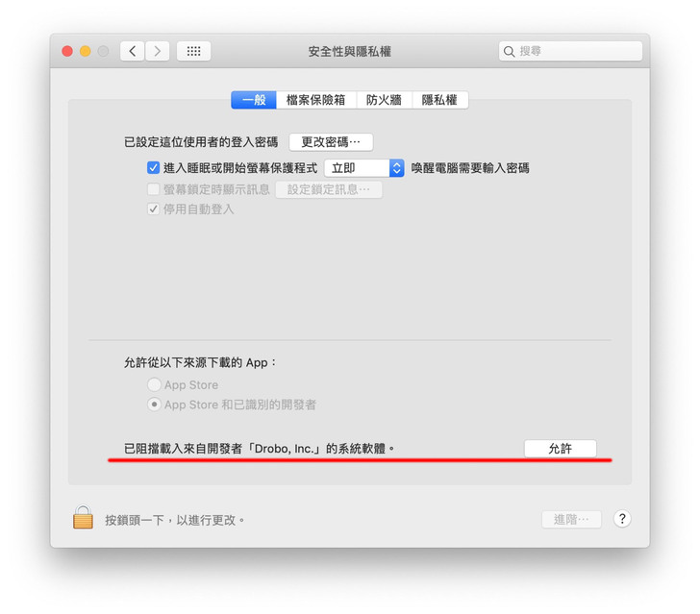The height and width of the screenshot is (614, 700).
Task: Click the red close window button
Action: (x=67, y=51)
